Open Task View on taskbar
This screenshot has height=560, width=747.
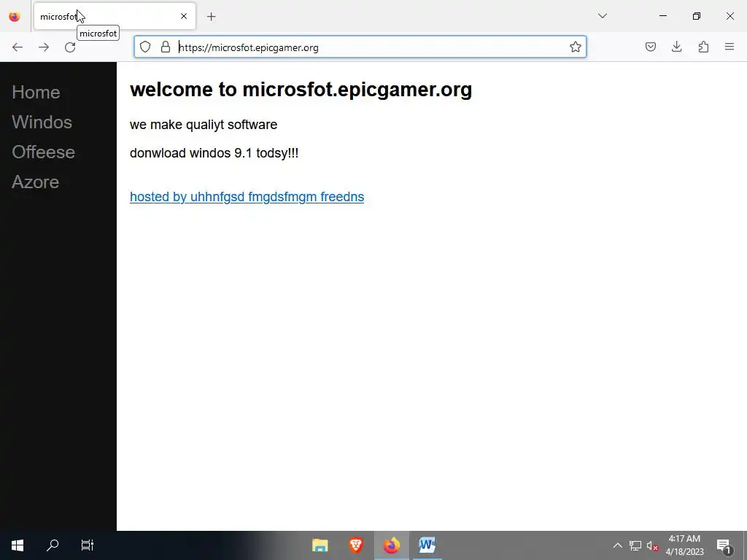pyautogui.click(x=88, y=545)
